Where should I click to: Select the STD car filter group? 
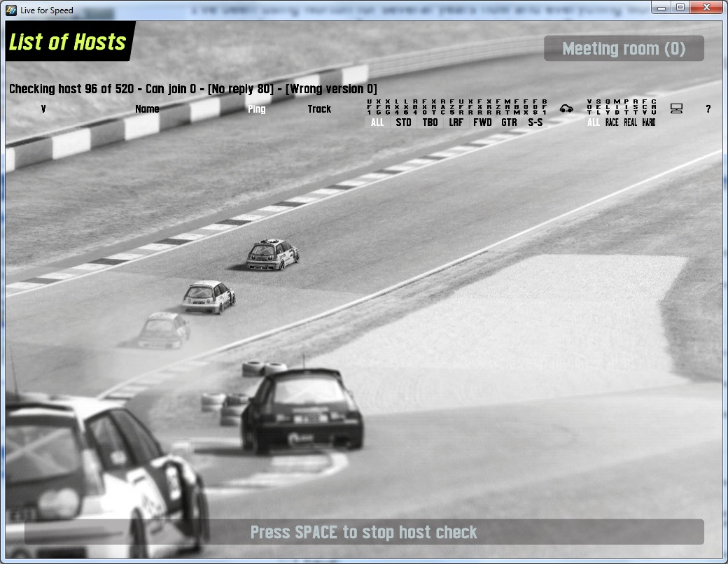(x=403, y=122)
